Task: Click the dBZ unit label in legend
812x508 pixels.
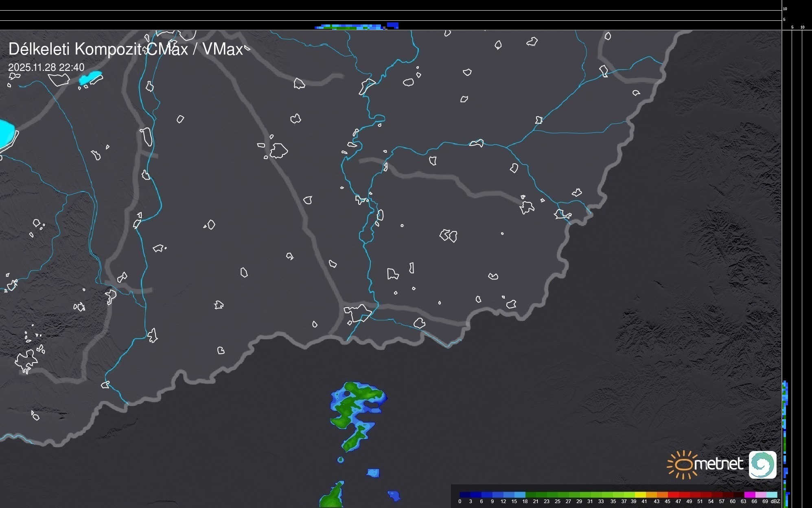Action: 775,501
